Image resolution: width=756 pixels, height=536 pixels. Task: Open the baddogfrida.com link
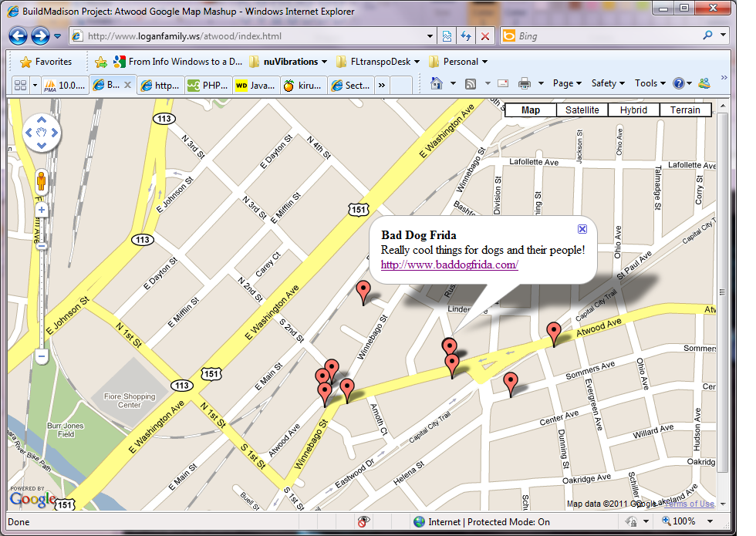[449, 265]
